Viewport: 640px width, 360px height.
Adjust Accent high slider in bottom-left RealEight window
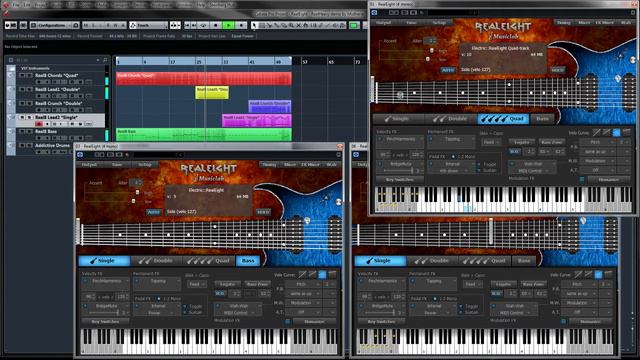137,192
